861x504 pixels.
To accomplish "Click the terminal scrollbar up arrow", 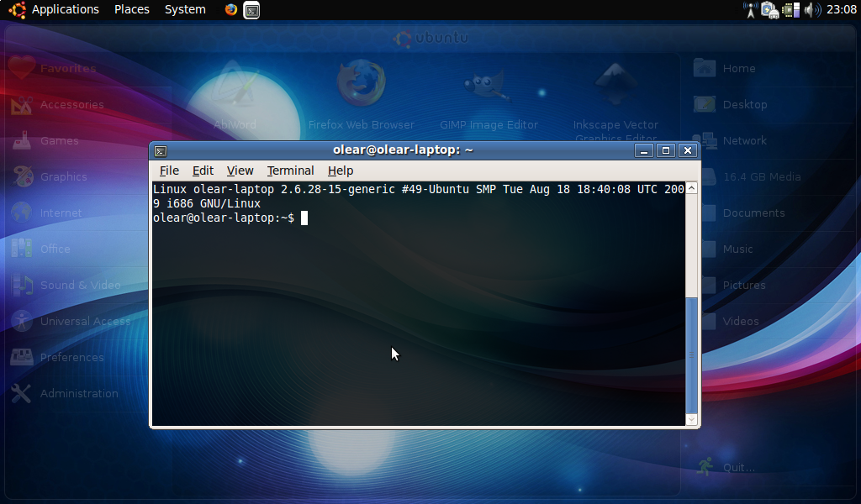I will point(692,188).
